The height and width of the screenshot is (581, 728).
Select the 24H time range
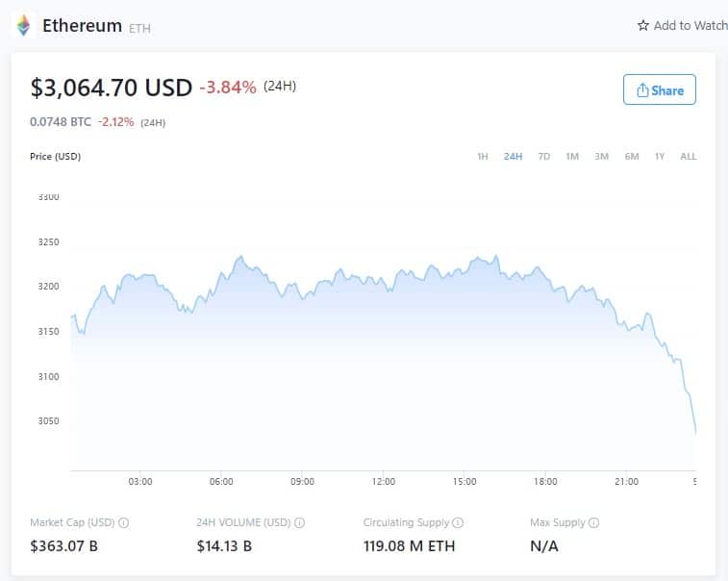tap(513, 157)
